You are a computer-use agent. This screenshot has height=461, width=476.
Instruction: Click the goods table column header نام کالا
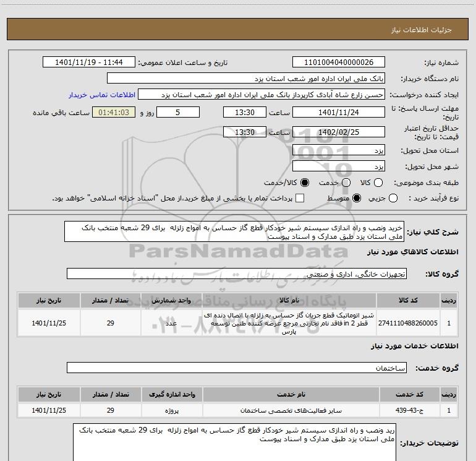[289, 300]
